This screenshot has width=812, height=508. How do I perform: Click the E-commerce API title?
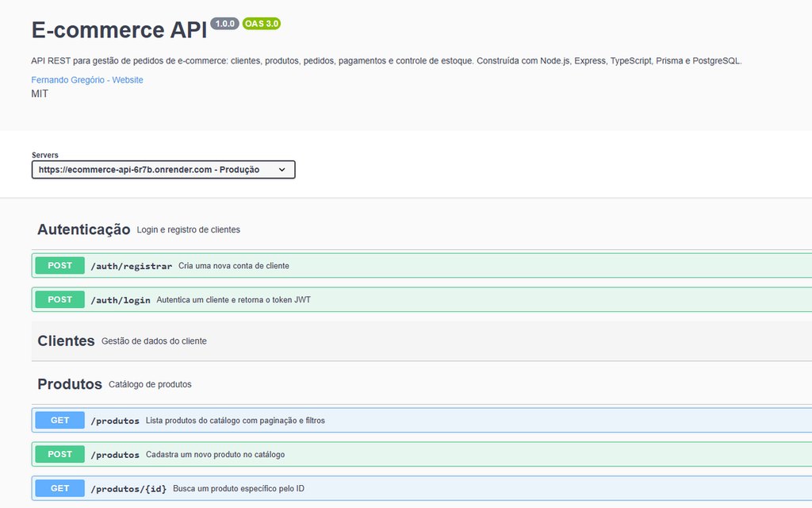pyautogui.click(x=119, y=29)
